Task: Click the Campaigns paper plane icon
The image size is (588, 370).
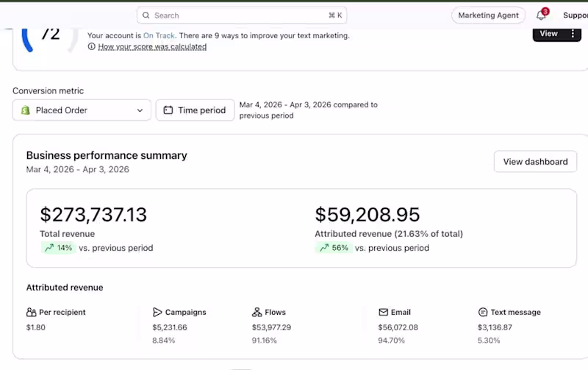Action: 157,312
